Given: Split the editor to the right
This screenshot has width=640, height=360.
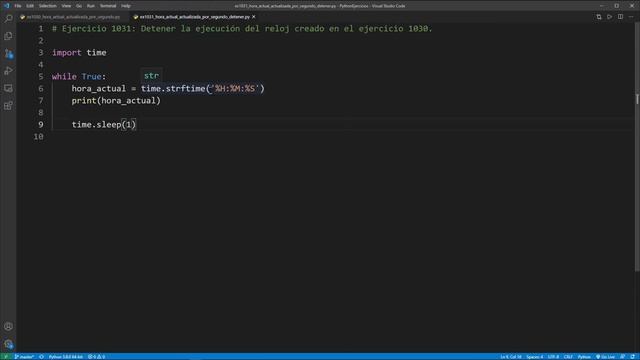Looking at the screenshot, I should pos(620,17).
